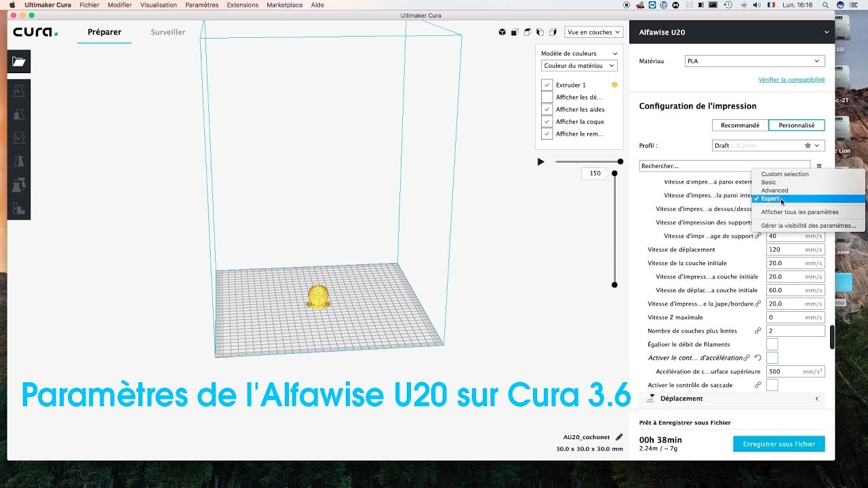The width and height of the screenshot is (868, 488).
Task: Click the settings panel scrollbar
Action: coord(832,337)
